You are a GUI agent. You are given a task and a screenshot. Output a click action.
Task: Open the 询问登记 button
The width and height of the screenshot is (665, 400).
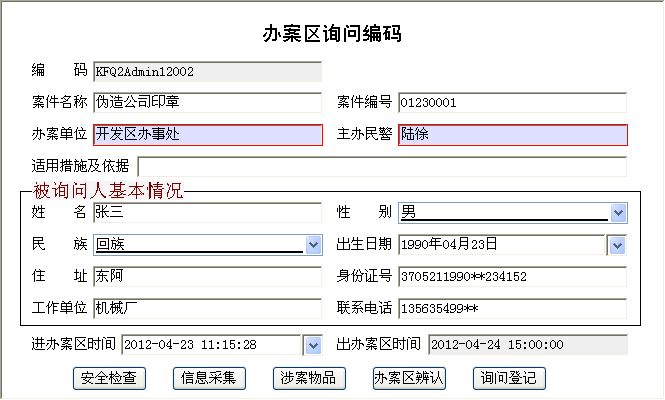509,378
